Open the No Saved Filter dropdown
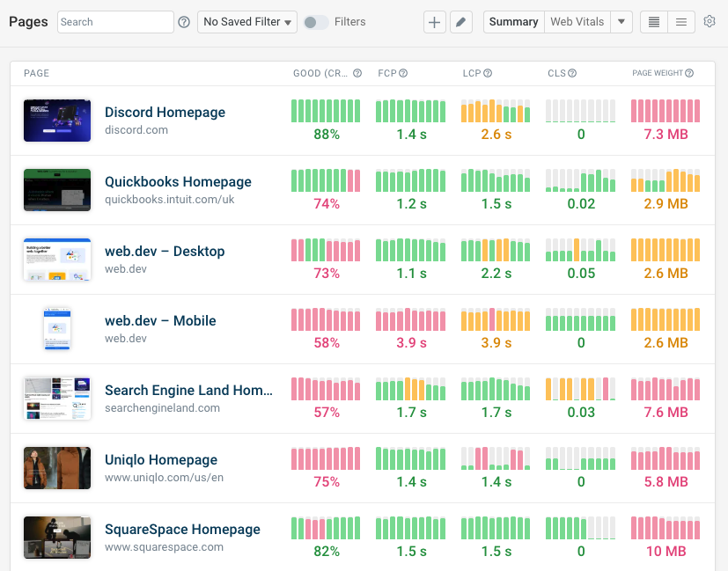The image size is (728, 571). (x=246, y=22)
